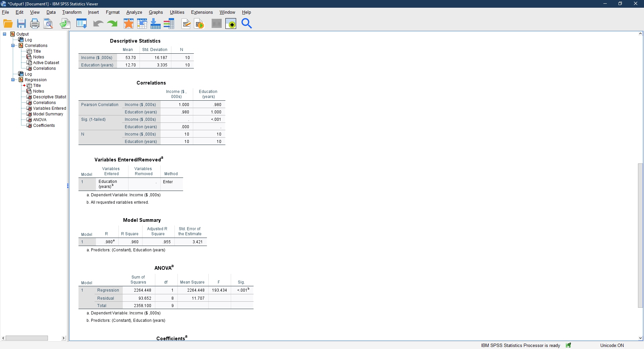Click the Model Summary table title
The image size is (644, 349).
142,220
